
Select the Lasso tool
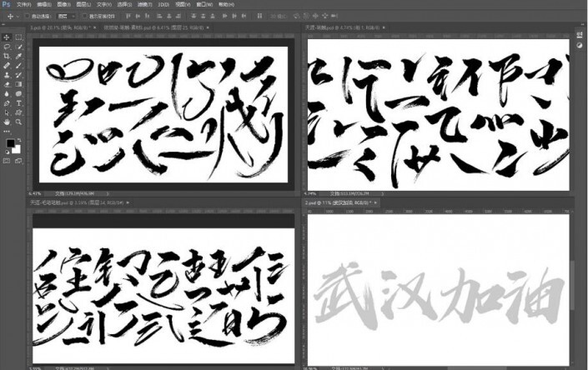tap(7, 47)
